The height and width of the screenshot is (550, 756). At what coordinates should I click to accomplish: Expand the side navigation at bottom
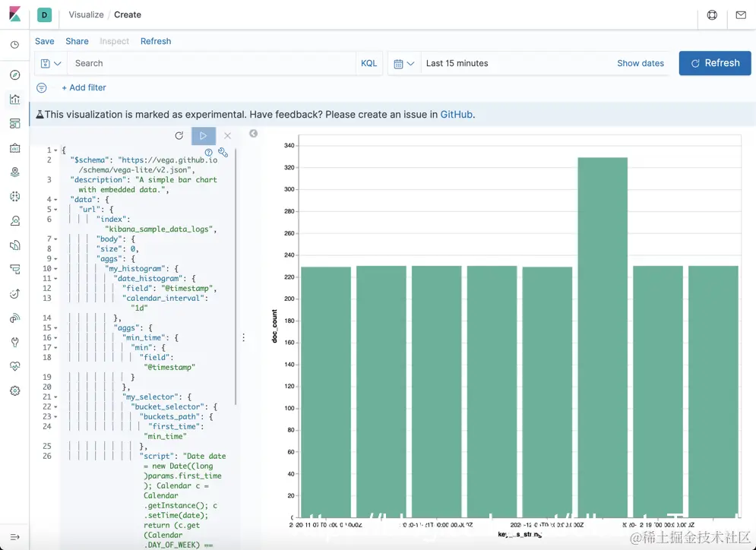pos(15,536)
